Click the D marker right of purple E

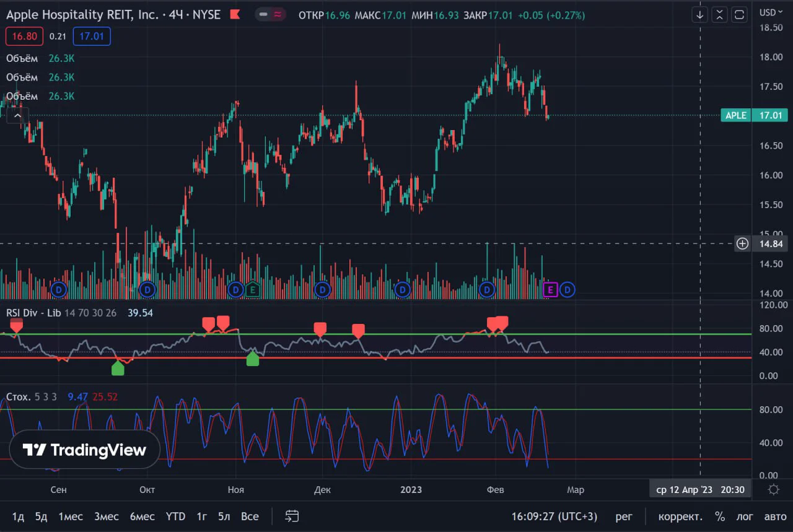[x=568, y=289]
